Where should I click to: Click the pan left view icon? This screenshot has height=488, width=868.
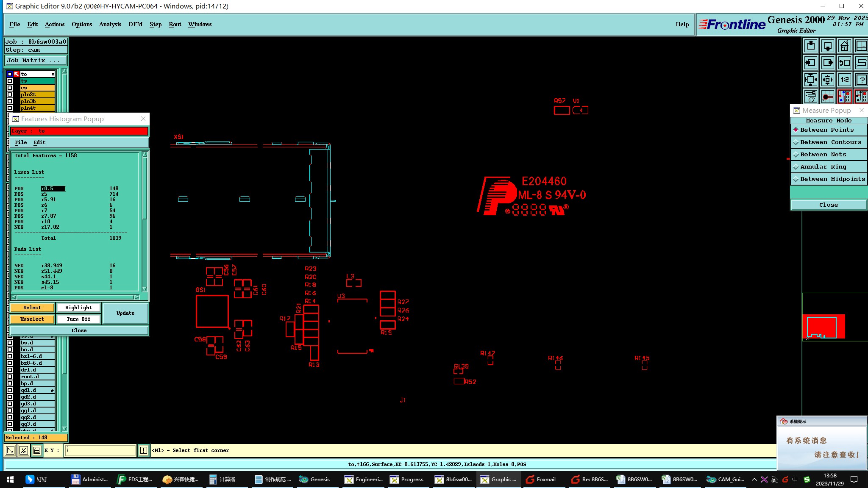[810, 63]
